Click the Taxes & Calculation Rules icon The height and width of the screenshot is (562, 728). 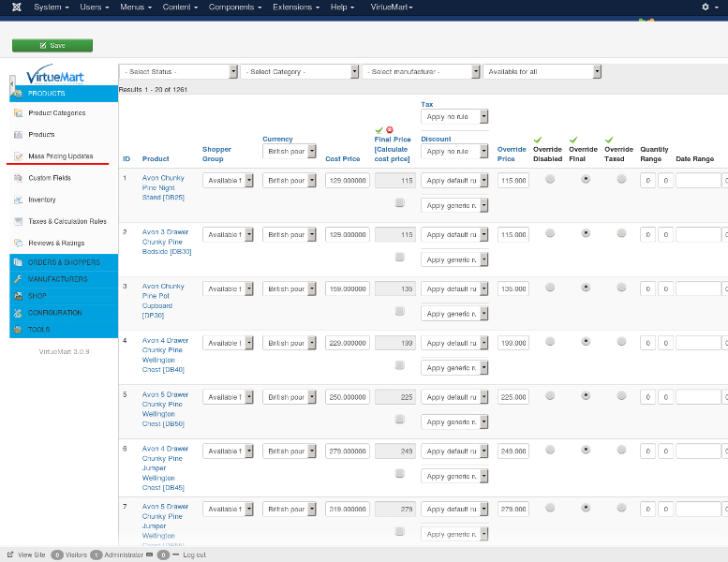click(x=18, y=221)
